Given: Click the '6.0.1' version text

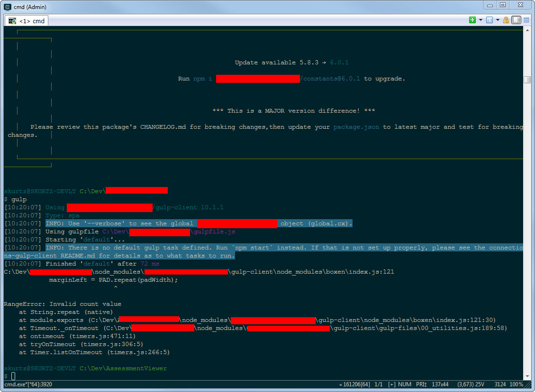Looking at the screenshot, I should (339, 62).
